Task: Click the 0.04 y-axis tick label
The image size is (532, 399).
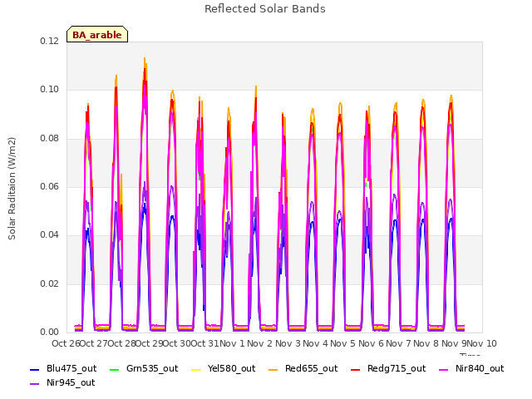Action: (x=50, y=234)
